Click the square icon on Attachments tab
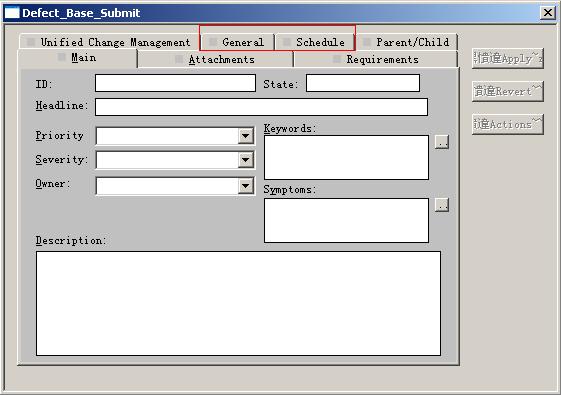 pos(179,59)
